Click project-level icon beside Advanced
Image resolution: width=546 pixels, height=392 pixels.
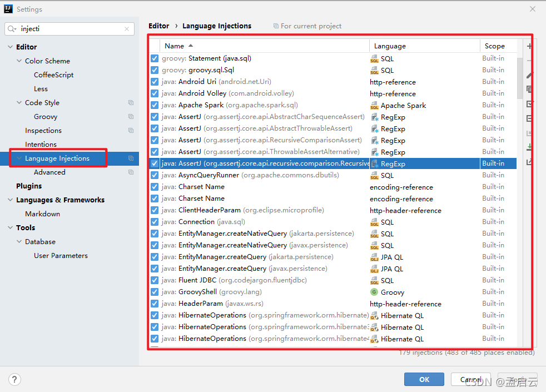[131, 172]
